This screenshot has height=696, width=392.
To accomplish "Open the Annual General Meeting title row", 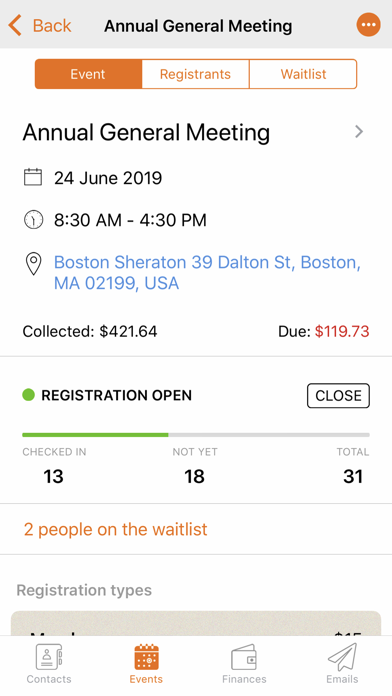I will click(196, 132).
